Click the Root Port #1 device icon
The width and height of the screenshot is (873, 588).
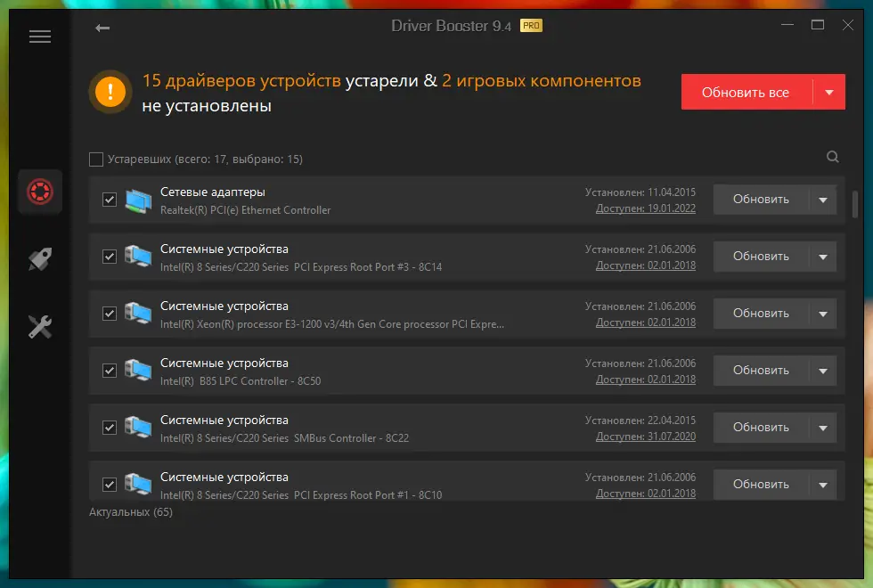[x=138, y=485]
